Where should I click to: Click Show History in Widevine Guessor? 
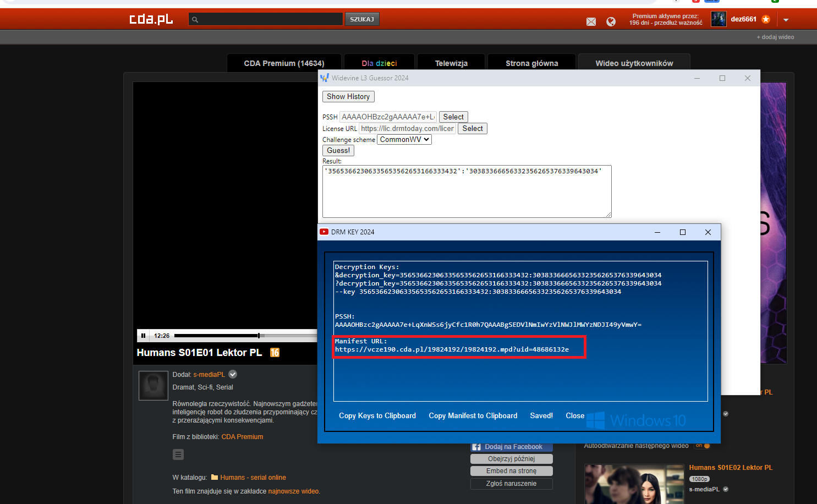[348, 97]
